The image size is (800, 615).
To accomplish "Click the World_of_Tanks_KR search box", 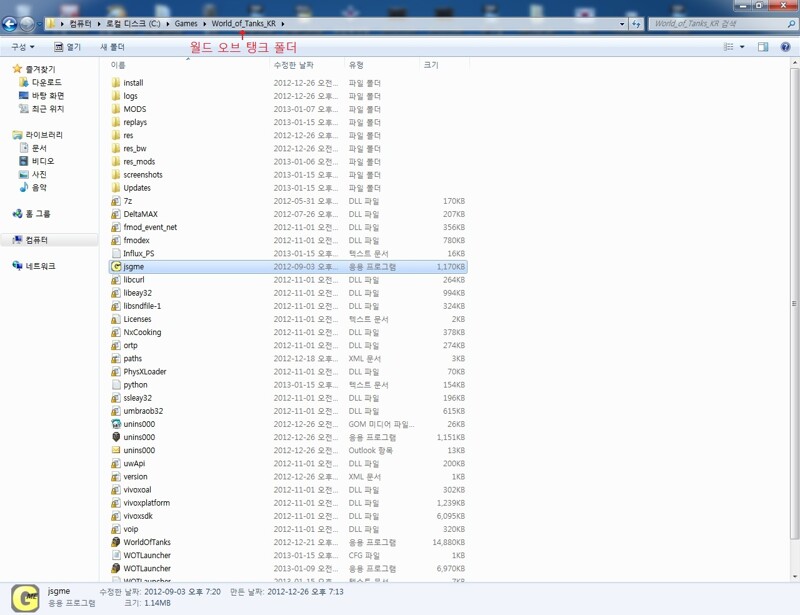I will (x=722, y=23).
